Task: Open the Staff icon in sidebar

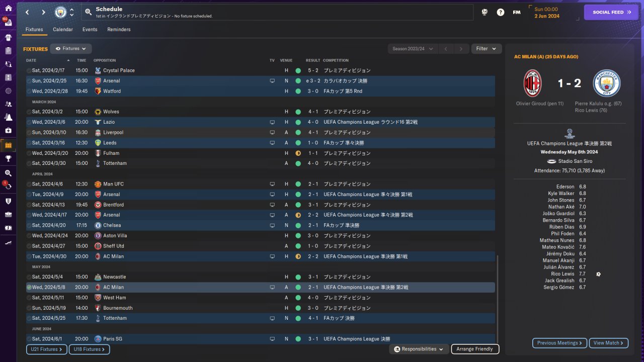Action: tap(8, 104)
